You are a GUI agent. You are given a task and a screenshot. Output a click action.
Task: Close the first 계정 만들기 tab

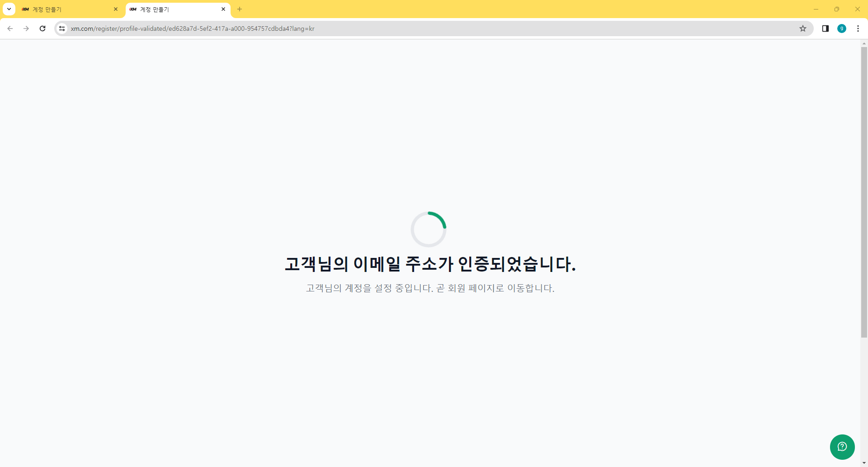click(116, 9)
